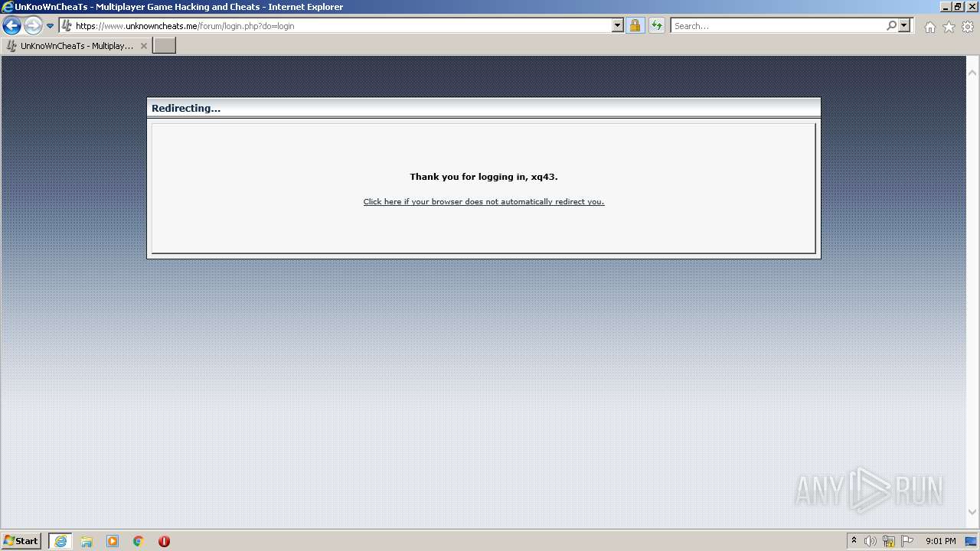This screenshot has width=980, height=551.
Task: Close the UnKnoWnCheaTs tab
Action: [x=143, y=46]
